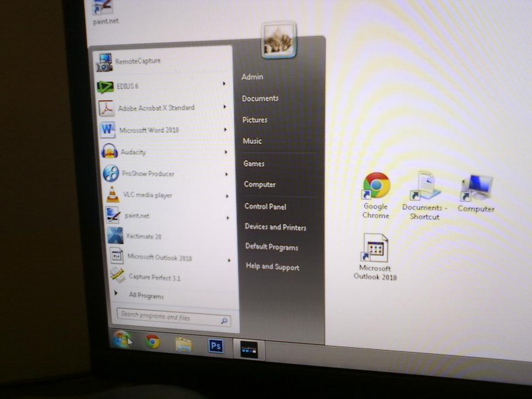
Task: Open Help and Support from Start menu
Action: (273, 267)
